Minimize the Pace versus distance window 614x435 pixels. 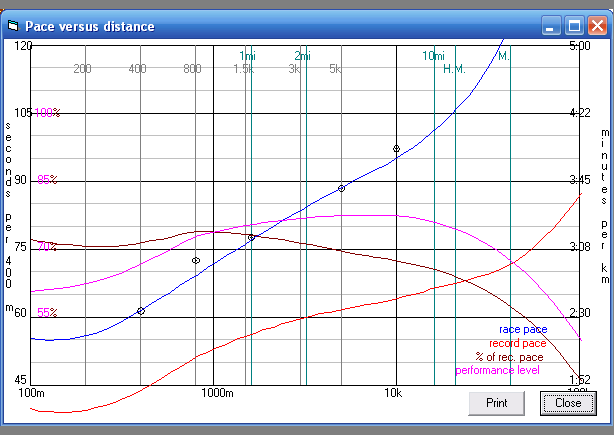[552, 26]
